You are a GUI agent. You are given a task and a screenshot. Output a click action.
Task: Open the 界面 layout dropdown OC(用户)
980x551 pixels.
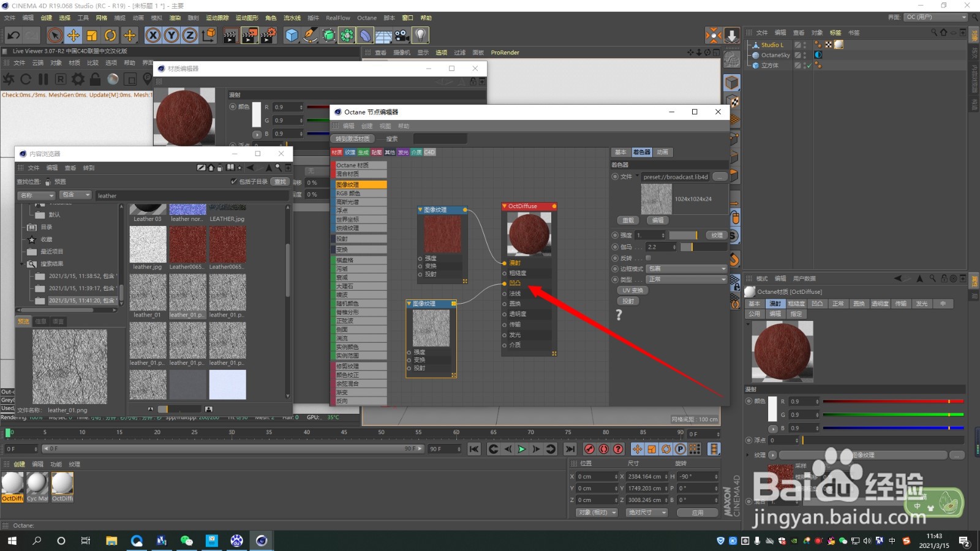[x=935, y=17]
